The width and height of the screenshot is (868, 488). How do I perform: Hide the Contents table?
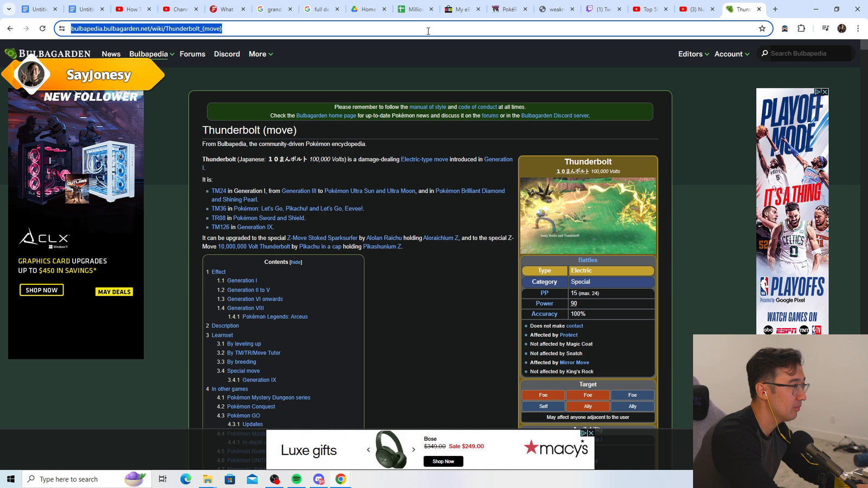click(x=296, y=262)
